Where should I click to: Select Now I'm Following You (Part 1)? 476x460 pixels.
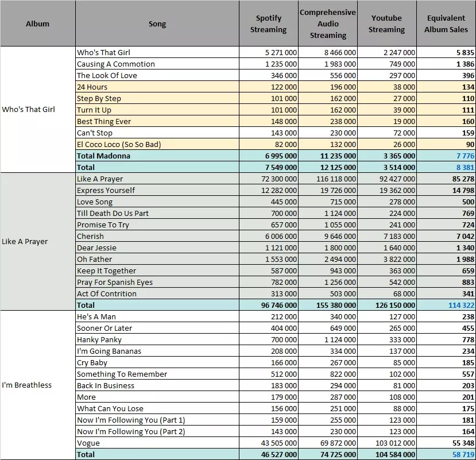point(157,420)
